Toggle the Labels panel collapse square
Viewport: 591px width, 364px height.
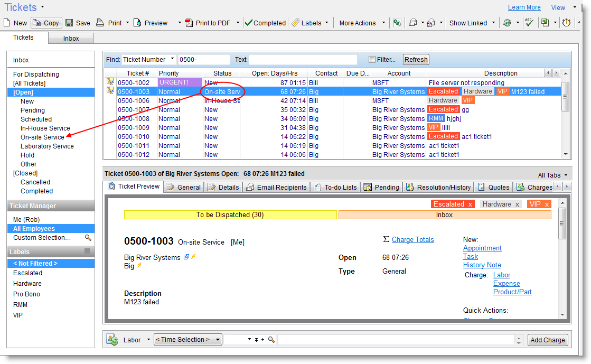pyautogui.click(x=87, y=251)
